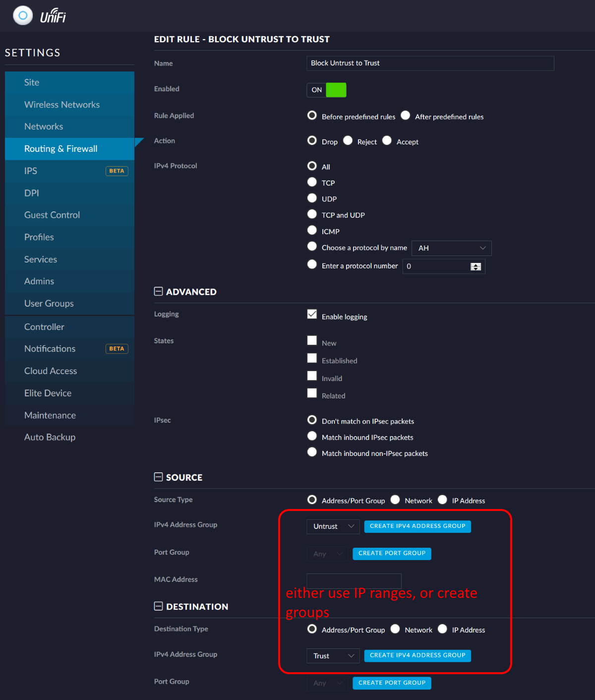Select Match inbound IPsec packets
The width and height of the screenshot is (595, 700).
(x=312, y=436)
